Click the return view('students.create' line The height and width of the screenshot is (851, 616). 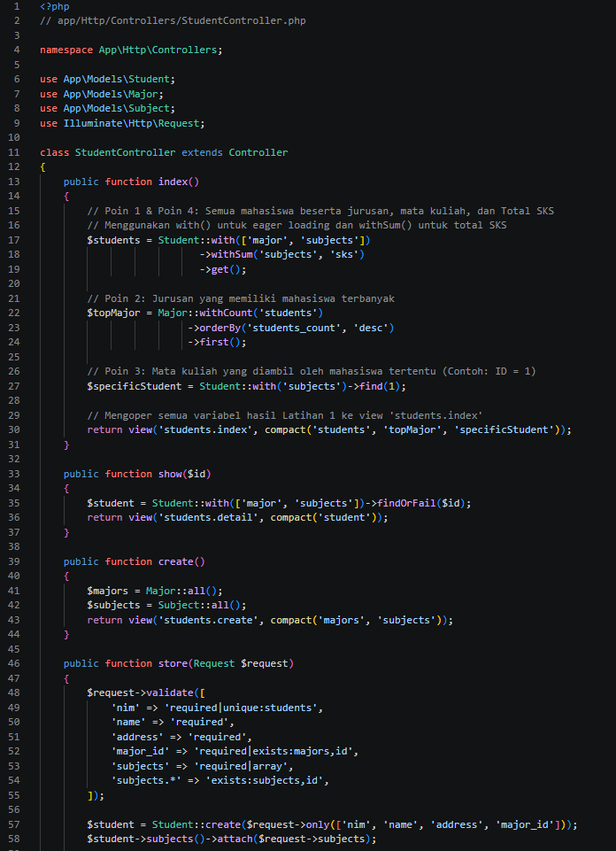(x=270, y=620)
